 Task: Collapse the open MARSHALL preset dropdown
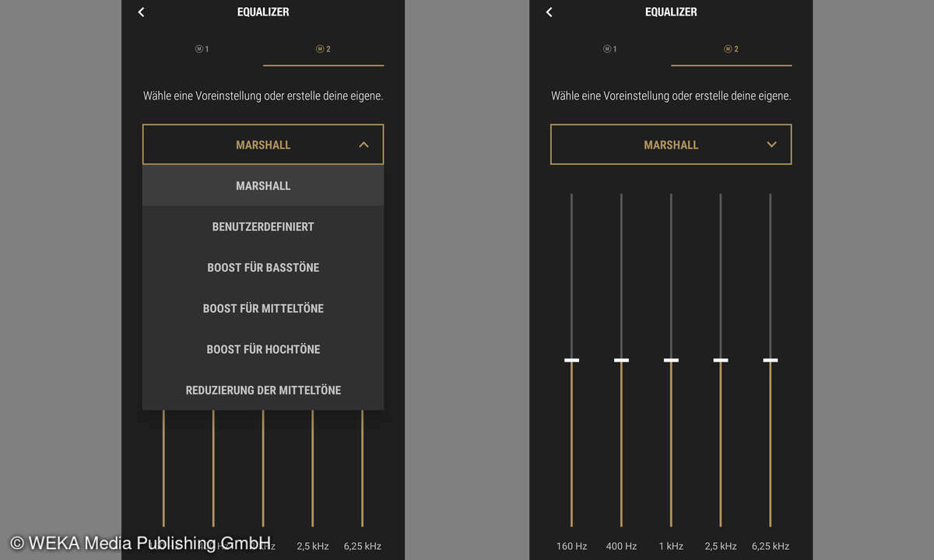pos(263,145)
